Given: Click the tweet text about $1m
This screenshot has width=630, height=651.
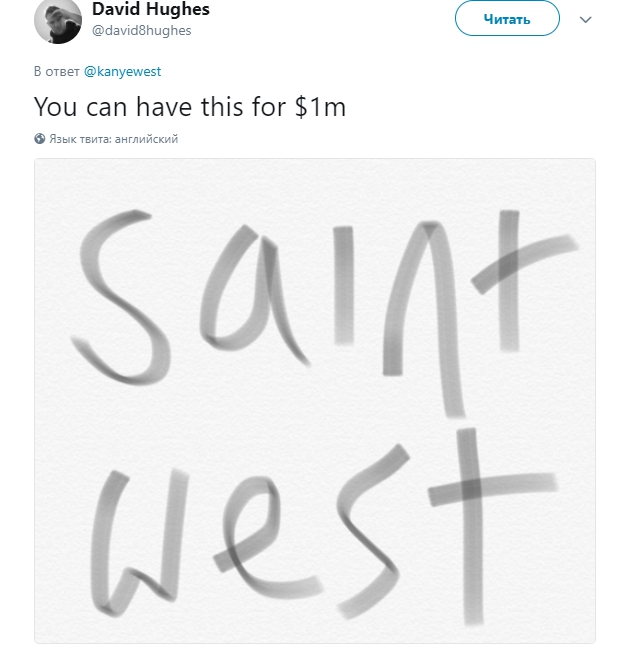Looking at the screenshot, I should point(190,107).
